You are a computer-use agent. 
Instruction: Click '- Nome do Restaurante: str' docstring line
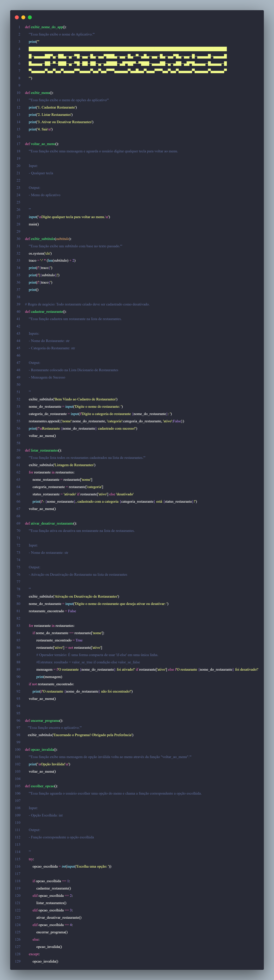(x=49, y=341)
